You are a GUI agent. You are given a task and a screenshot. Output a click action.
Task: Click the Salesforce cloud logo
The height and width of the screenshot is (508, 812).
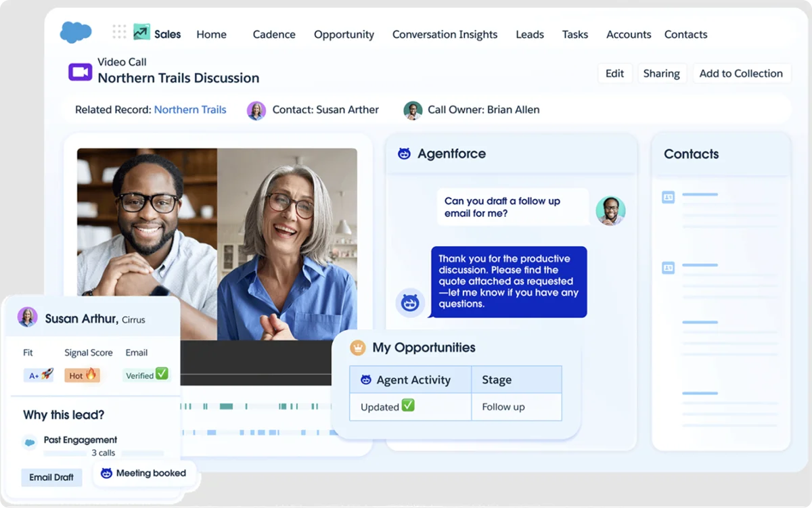(75, 32)
